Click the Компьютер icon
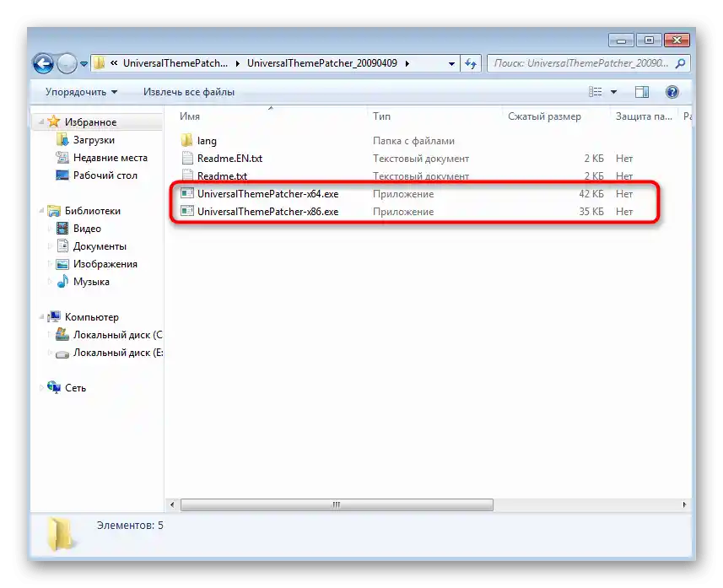The image size is (723, 588). [x=54, y=316]
